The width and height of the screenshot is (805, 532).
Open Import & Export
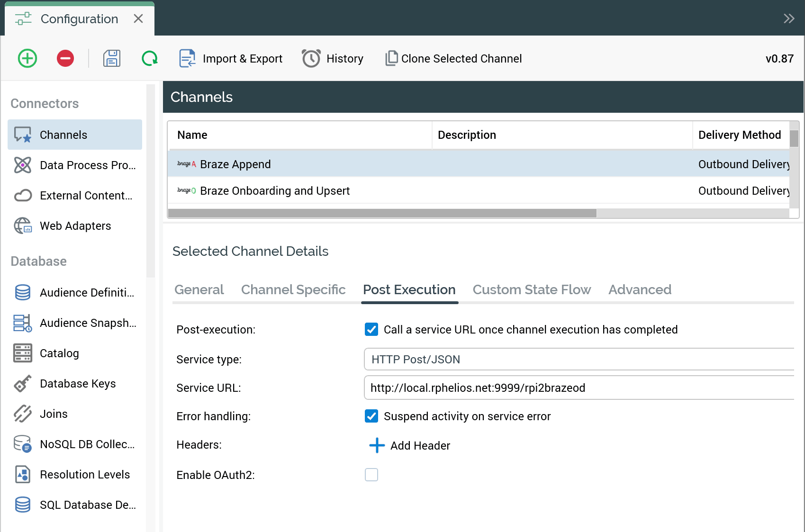point(231,58)
